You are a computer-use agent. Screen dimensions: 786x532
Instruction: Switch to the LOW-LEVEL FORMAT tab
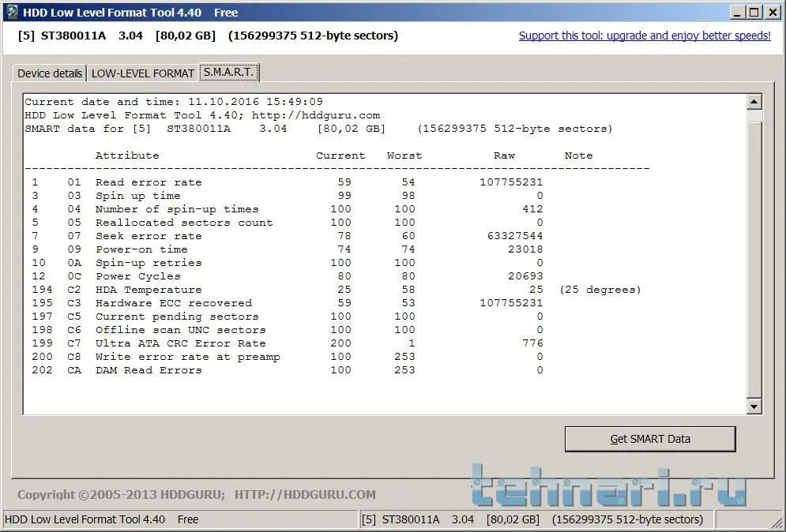(x=142, y=73)
